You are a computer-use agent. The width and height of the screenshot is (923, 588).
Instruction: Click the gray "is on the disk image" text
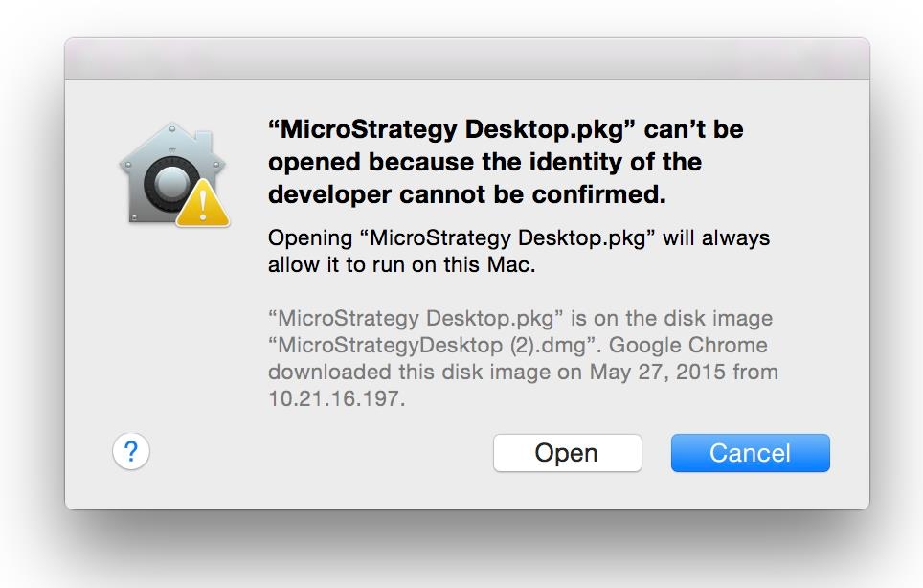coord(671,319)
